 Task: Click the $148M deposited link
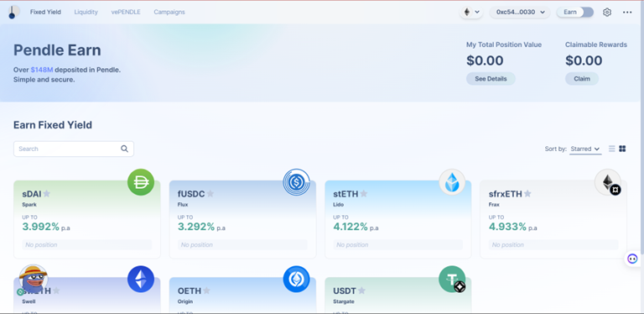(x=41, y=70)
